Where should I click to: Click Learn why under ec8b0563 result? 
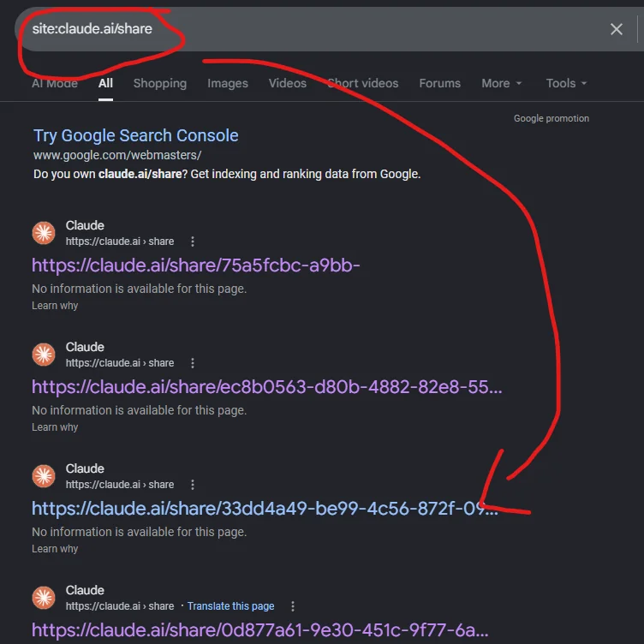pyautogui.click(x=55, y=427)
